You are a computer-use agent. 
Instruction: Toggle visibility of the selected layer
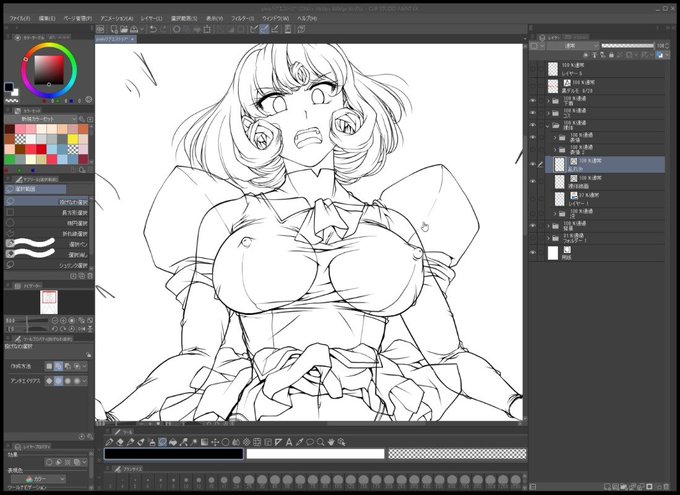(x=533, y=164)
